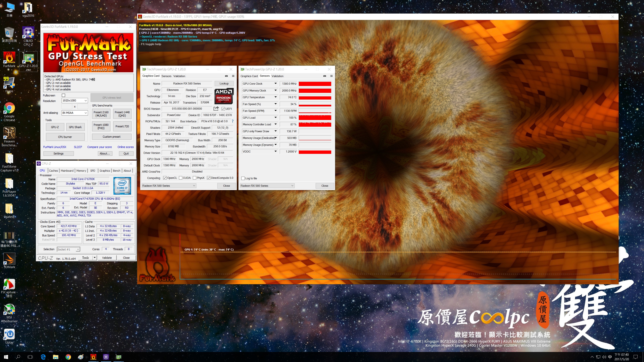Screen dimensions: 644x362
Task: Open Sensors tab in GPU-Z Graphics Card window
Action: click(x=166, y=76)
